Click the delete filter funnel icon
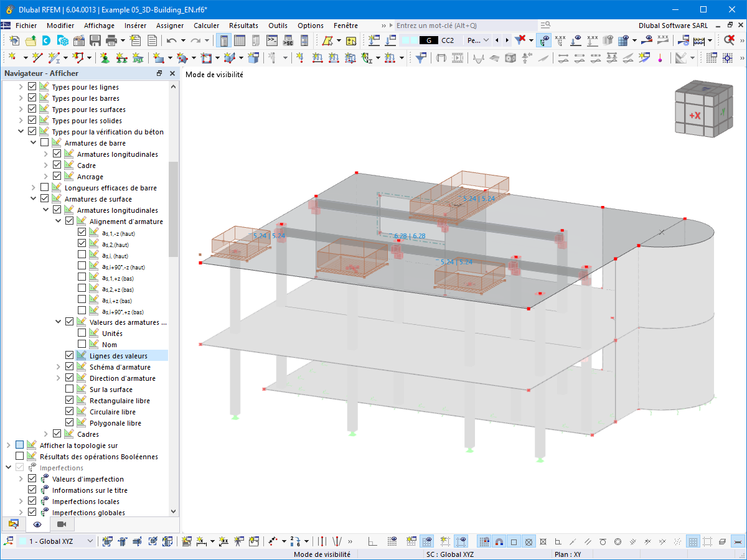 click(520, 40)
